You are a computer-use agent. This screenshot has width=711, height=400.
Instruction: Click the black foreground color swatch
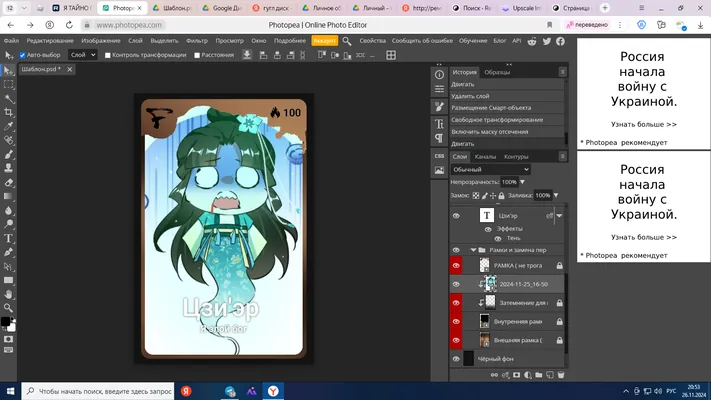pyautogui.click(x=5, y=322)
